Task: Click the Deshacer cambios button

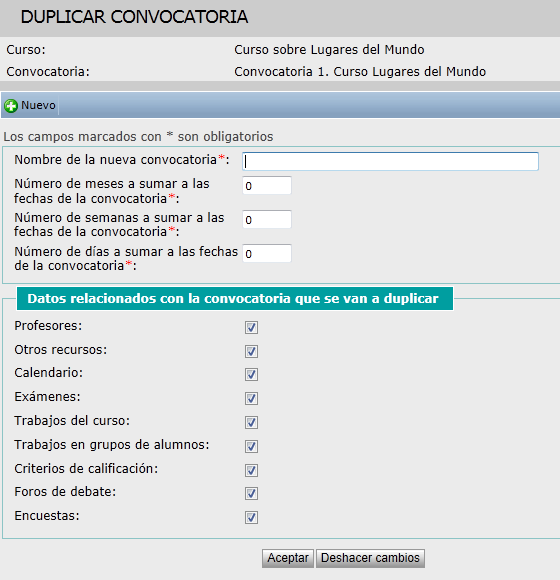Action: [x=370, y=558]
